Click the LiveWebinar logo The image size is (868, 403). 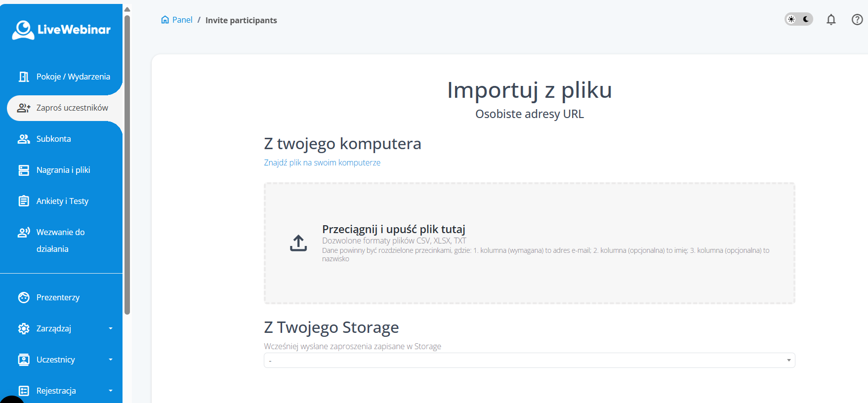tap(61, 30)
